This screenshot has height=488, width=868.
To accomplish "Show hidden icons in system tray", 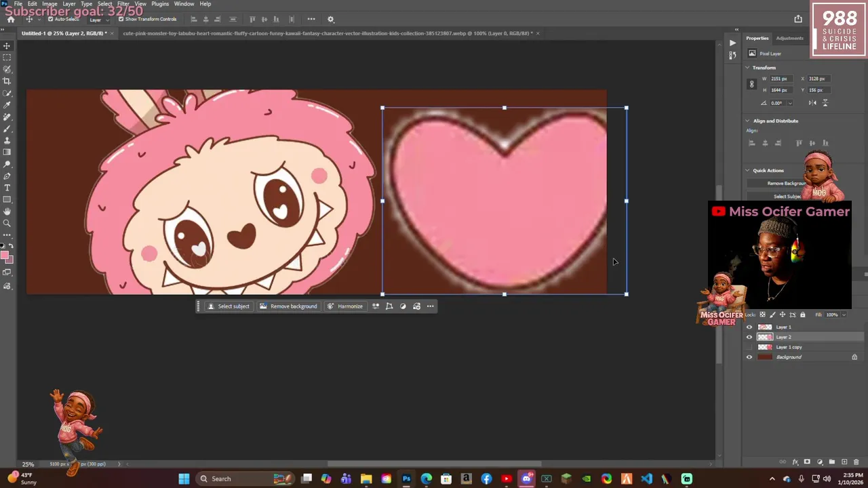I will (x=772, y=479).
